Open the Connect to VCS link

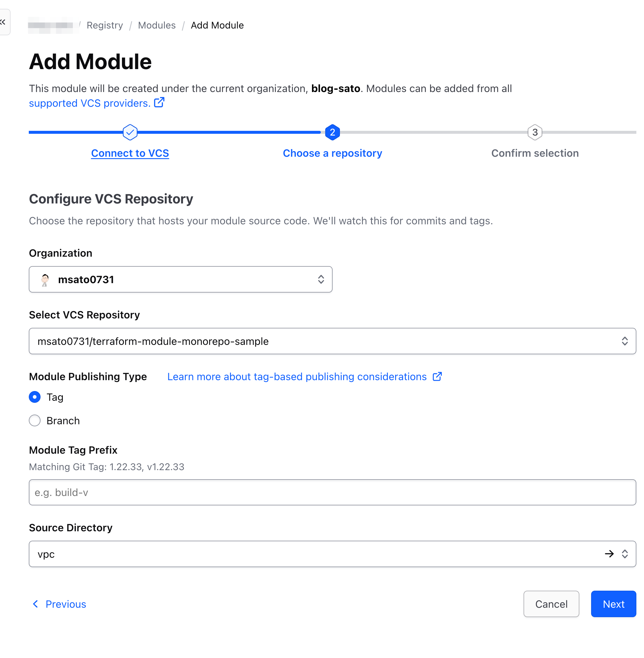click(x=130, y=153)
